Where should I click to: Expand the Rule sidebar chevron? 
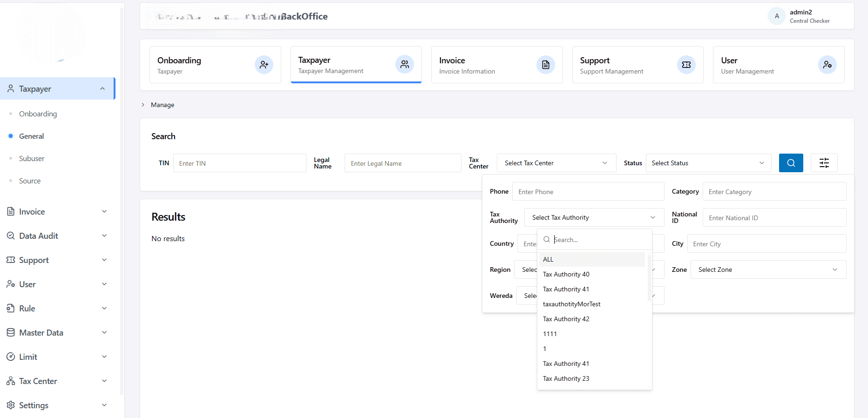pos(104,308)
